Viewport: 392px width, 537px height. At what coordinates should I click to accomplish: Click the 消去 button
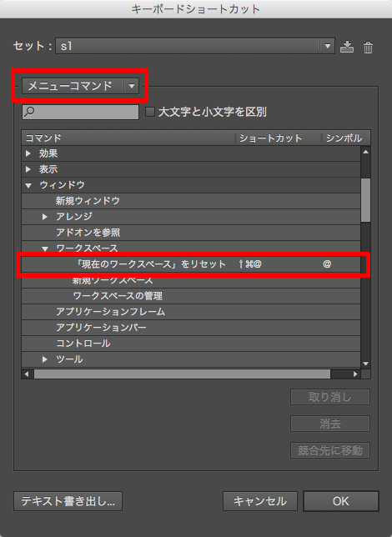(330, 424)
